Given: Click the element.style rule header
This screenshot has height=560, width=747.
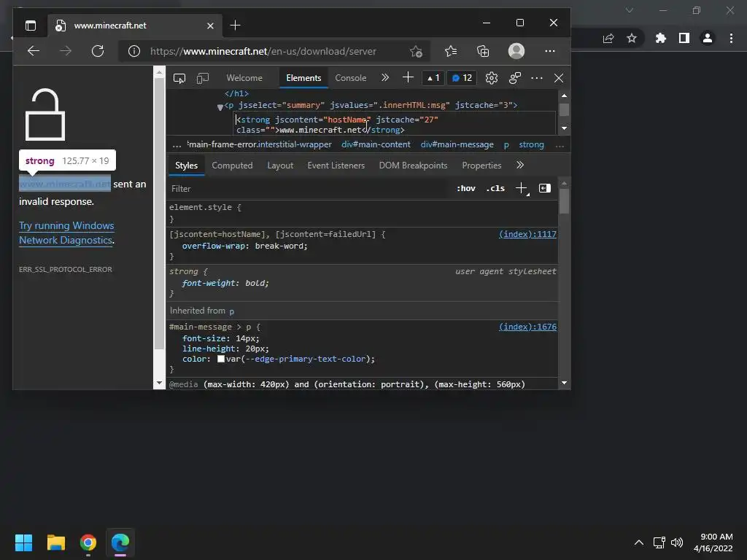Looking at the screenshot, I should 205,207.
